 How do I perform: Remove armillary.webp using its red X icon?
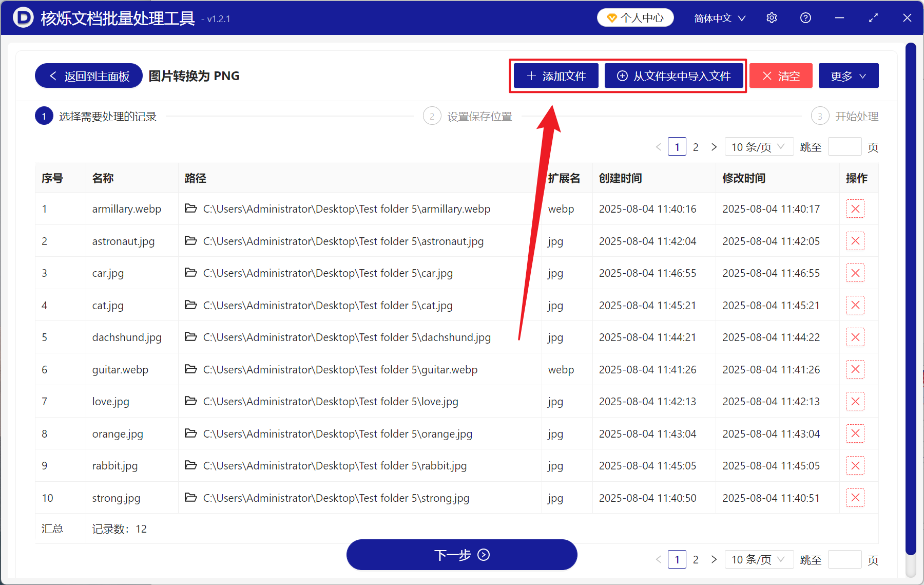[855, 209]
